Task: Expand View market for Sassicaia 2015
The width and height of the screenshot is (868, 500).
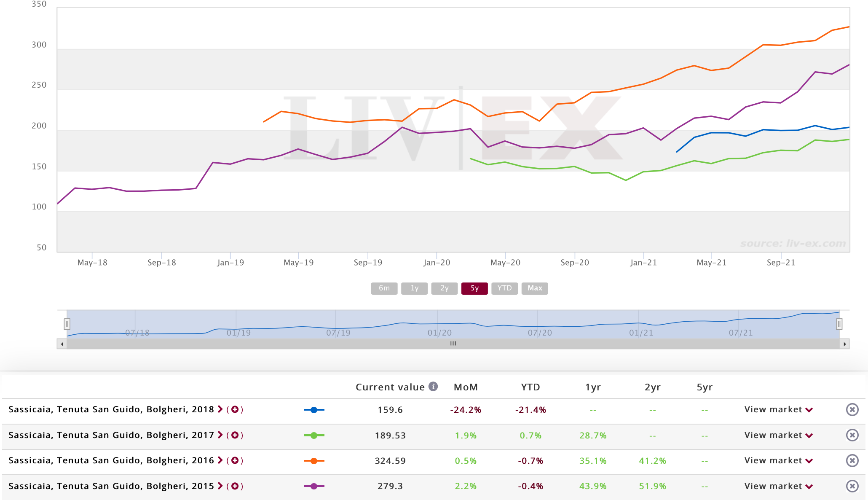Action: tap(778, 486)
